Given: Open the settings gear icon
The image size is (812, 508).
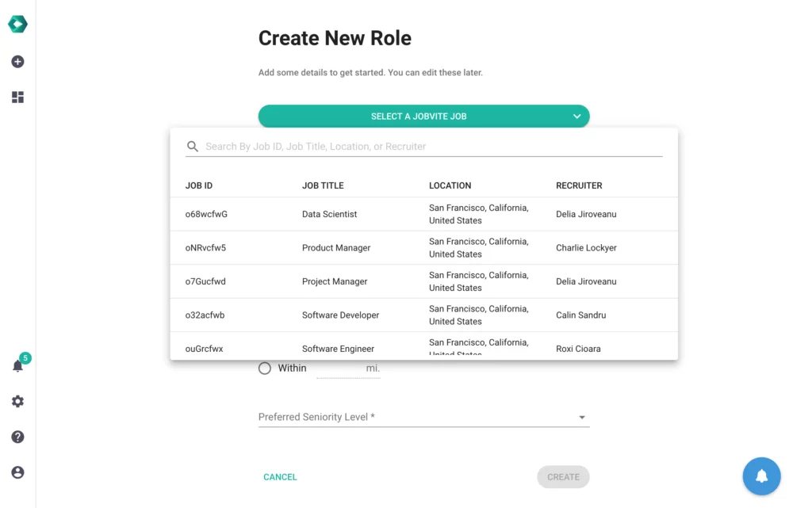Looking at the screenshot, I should (x=17, y=401).
